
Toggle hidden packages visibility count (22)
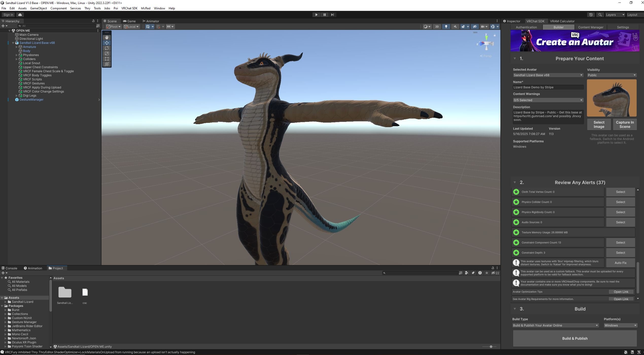[x=495, y=273]
